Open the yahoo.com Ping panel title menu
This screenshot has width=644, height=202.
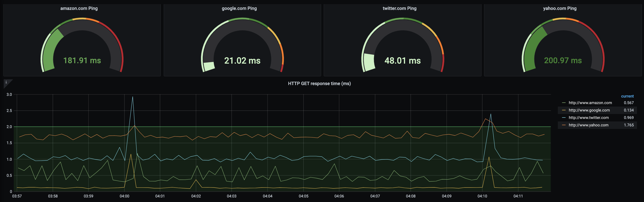(560, 8)
